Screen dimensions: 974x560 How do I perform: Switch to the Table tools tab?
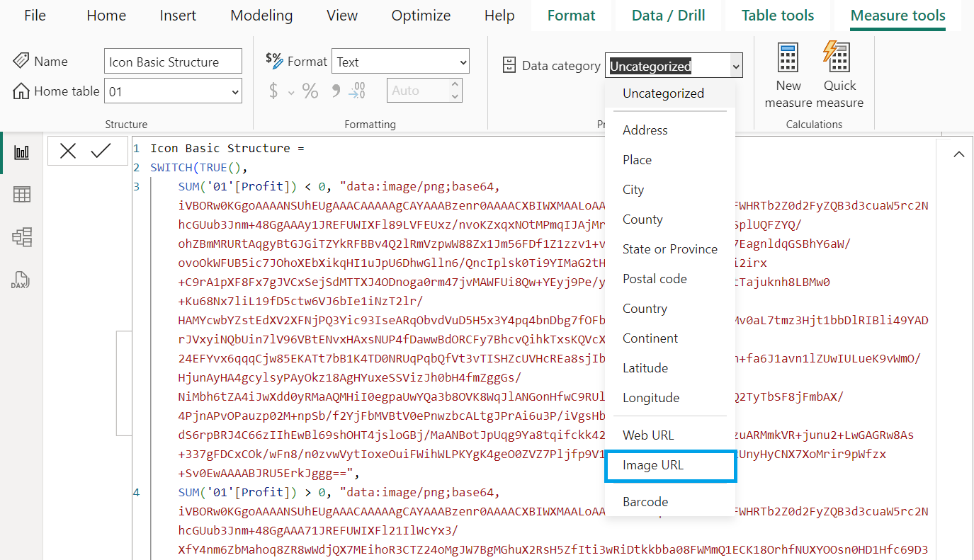pyautogui.click(x=777, y=16)
